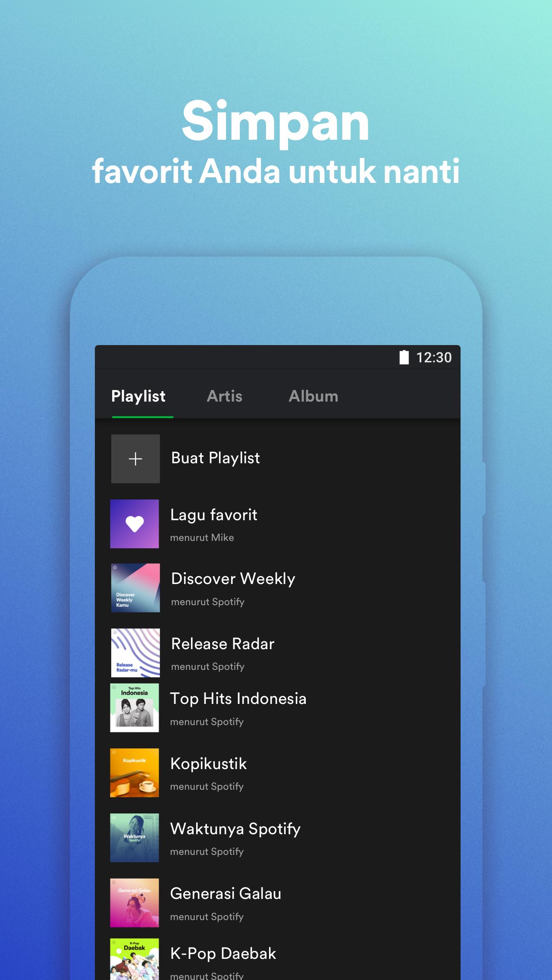Click 'menurut Spotify' under Discover Weekly
The image size is (552, 980).
(x=208, y=602)
